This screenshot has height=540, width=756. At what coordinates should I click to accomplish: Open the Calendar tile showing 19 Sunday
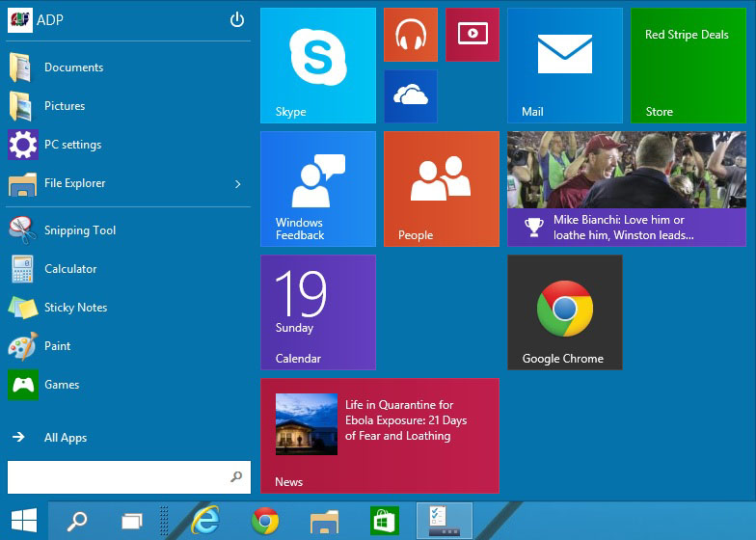click(x=318, y=312)
